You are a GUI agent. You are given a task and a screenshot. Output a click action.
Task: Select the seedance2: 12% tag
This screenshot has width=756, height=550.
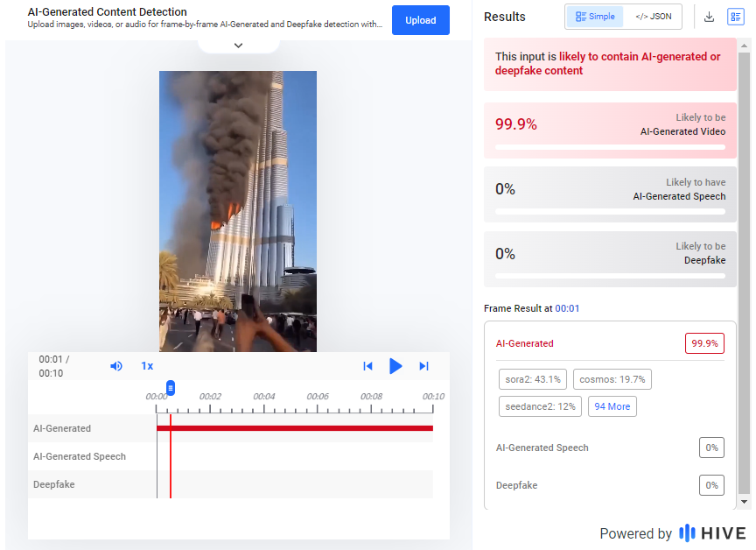point(541,406)
